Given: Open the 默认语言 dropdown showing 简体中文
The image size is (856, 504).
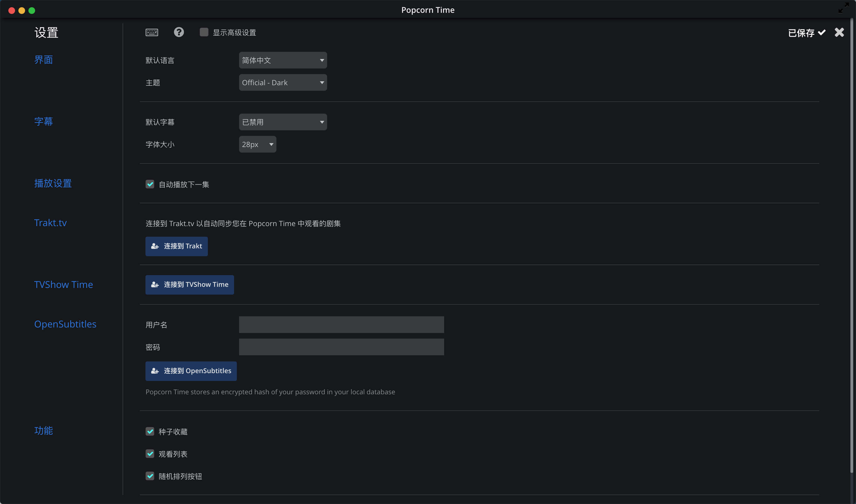Looking at the screenshot, I should click(x=283, y=60).
